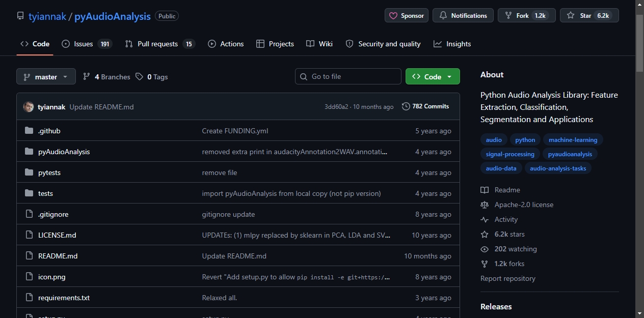Open the Readme link in About
The height and width of the screenshot is (318, 644).
500,190
